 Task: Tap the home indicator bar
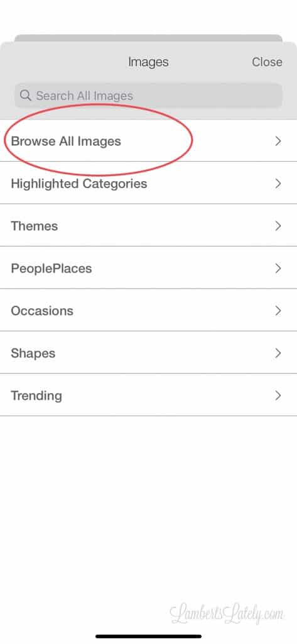148,636
